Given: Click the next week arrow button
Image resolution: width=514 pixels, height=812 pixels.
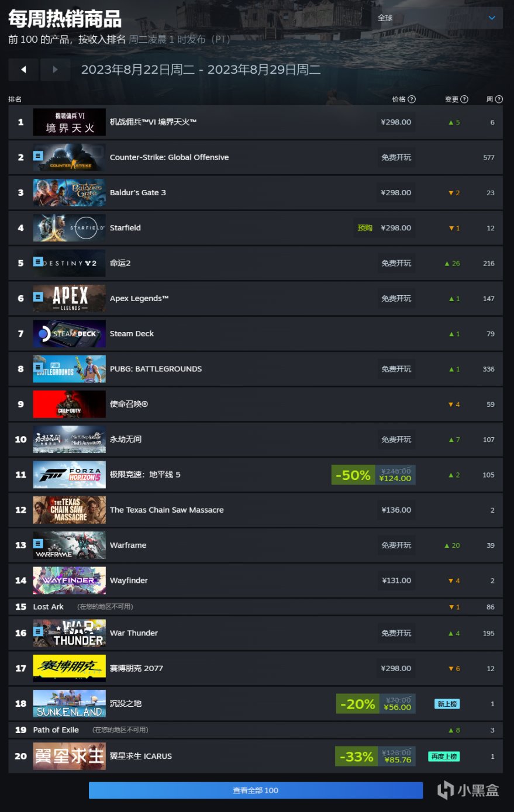Looking at the screenshot, I should (55, 70).
